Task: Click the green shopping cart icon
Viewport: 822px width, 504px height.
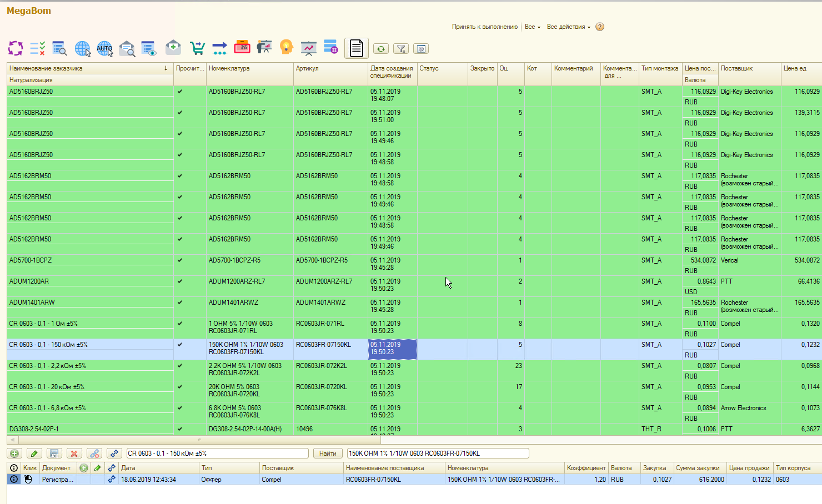Action: click(x=197, y=48)
